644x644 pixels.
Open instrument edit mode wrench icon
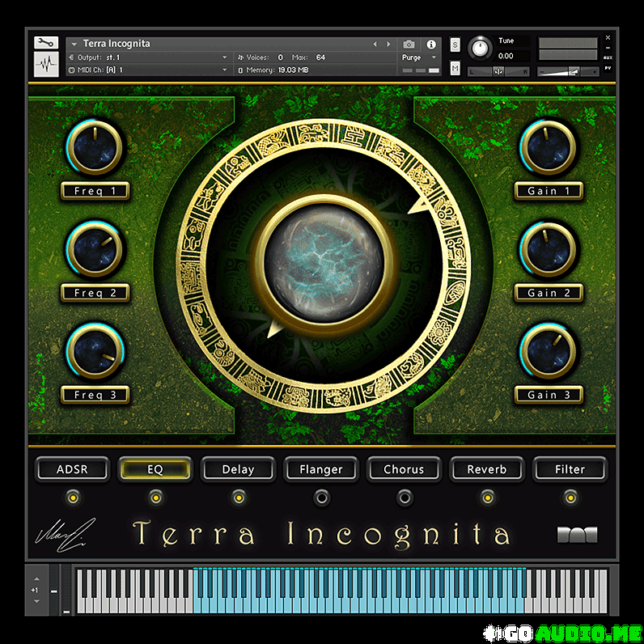pyautogui.click(x=46, y=43)
